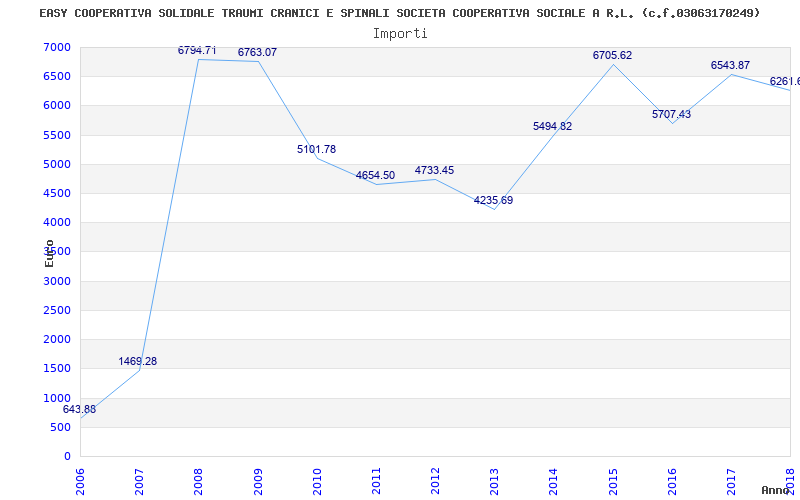Click the y-axis tick 500
This screenshot has width=800, height=500.
tap(61, 427)
